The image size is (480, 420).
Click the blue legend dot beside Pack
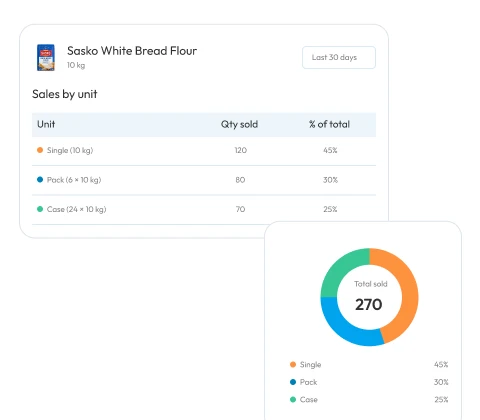point(293,382)
